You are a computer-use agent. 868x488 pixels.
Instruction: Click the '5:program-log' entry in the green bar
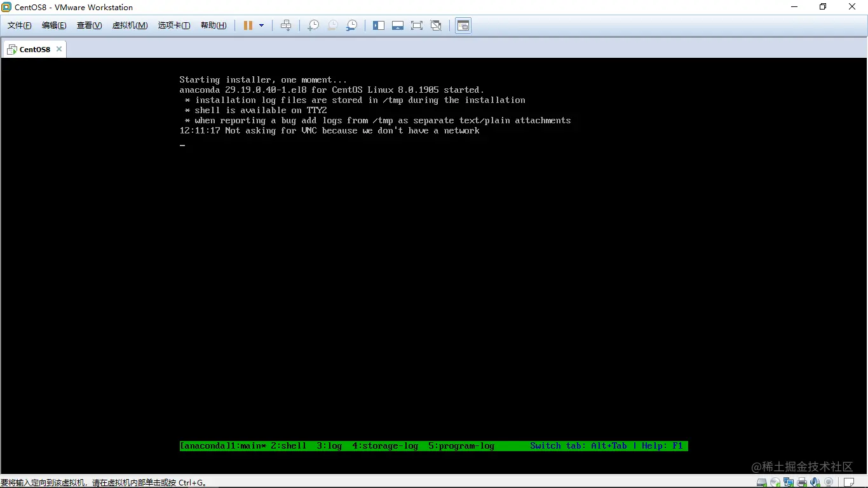(461, 446)
